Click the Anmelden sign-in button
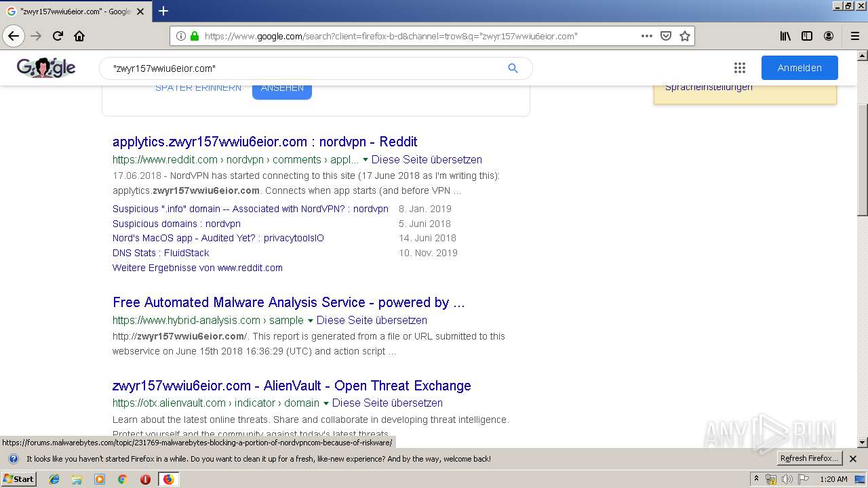The image size is (868, 488). click(800, 68)
